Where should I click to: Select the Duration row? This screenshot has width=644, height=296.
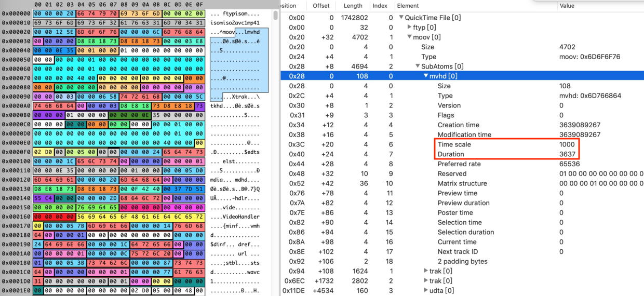462,154
